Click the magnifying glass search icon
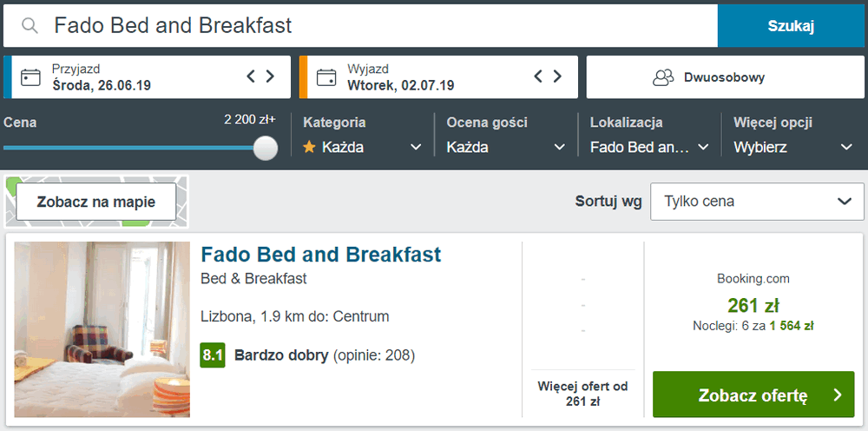 pos(30,26)
